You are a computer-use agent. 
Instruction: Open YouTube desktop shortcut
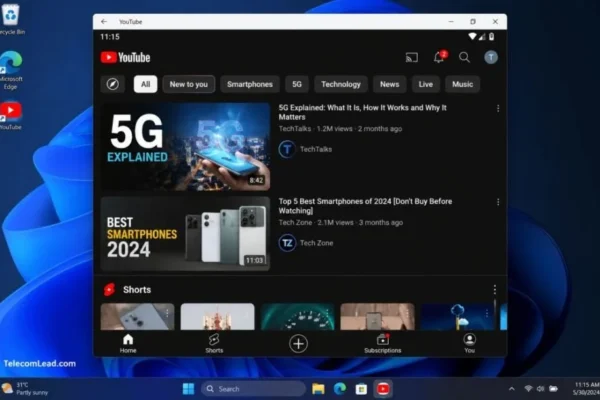point(11,116)
